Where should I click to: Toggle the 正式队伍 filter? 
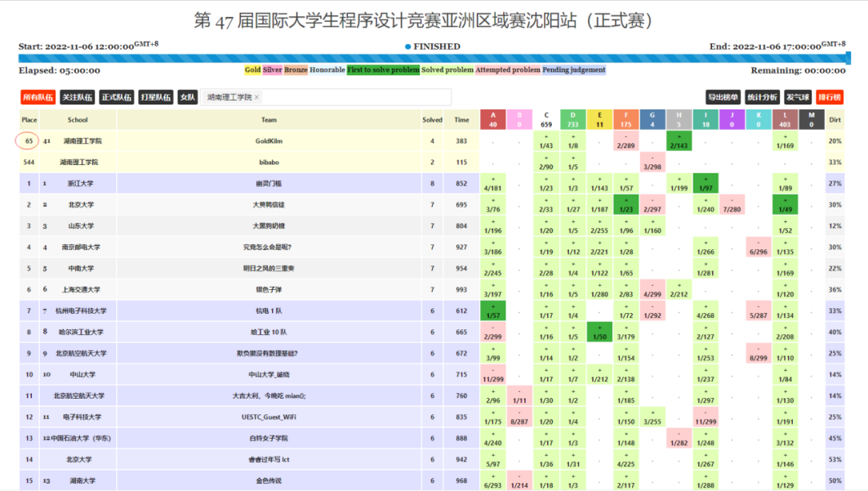click(x=116, y=97)
